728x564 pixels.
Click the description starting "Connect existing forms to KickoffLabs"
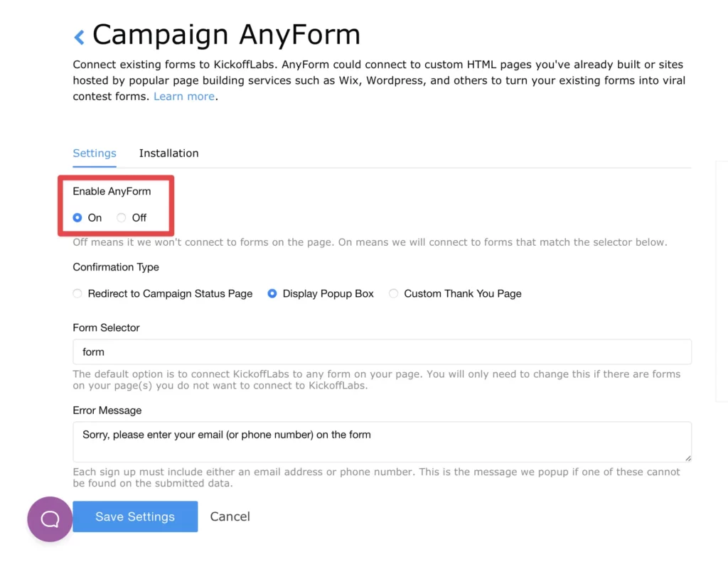pos(379,81)
